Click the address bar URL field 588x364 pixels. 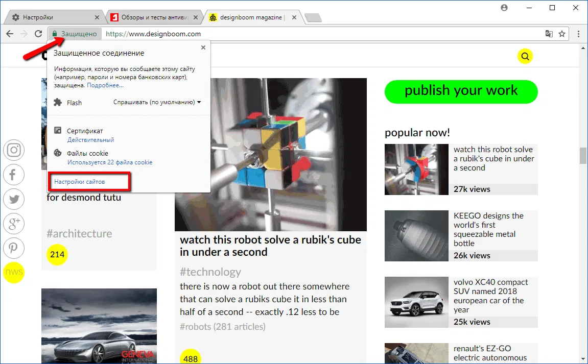[x=322, y=34]
